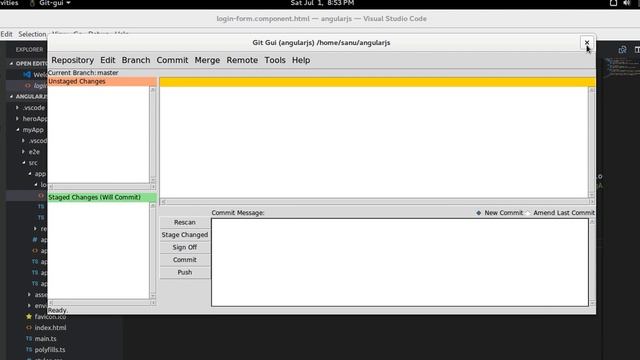Click the yellow diff header bar
Image resolution: width=640 pixels, height=360 pixels.
pos(377,82)
